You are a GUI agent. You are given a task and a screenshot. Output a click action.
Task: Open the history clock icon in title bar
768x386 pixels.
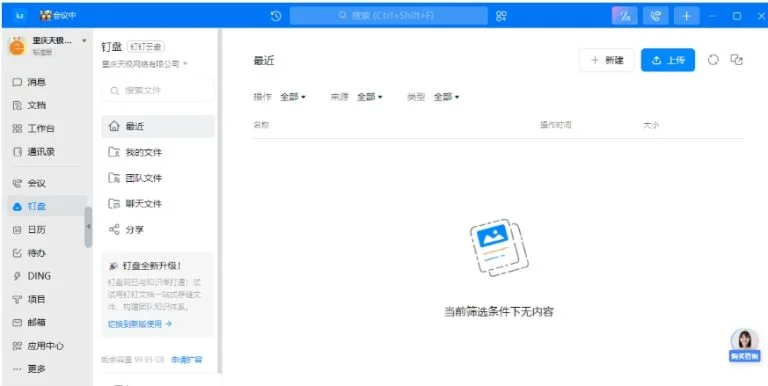tap(276, 16)
